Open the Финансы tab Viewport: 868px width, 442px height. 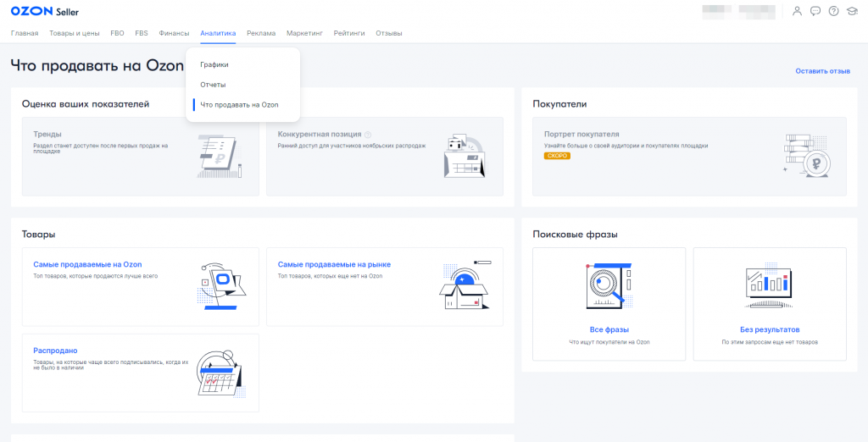(174, 33)
